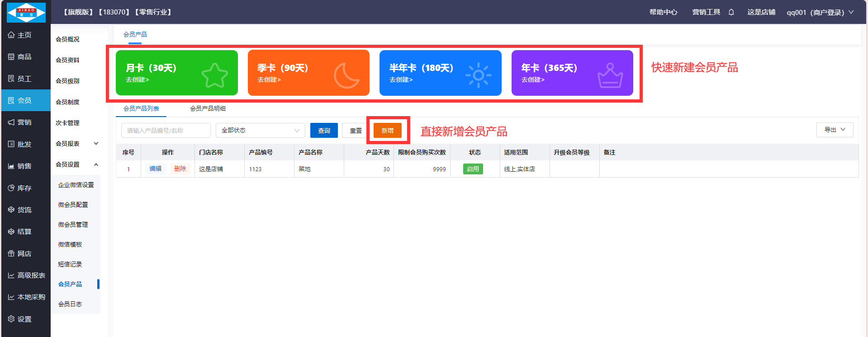Open the qq001 account dropdown

point(820,12)
